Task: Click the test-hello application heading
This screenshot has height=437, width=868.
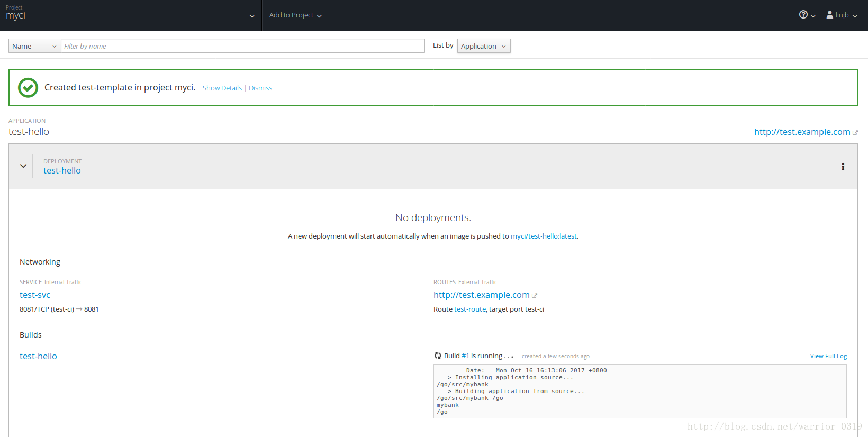Action: click(x=29, y=132)
